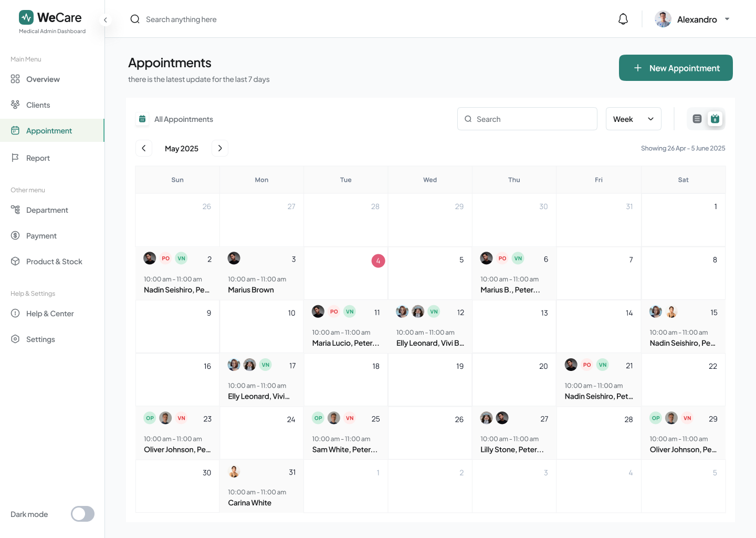Screen dimensions: 756x538
Task: Open the Week view dropdown
Action: [x=633, y=119]
